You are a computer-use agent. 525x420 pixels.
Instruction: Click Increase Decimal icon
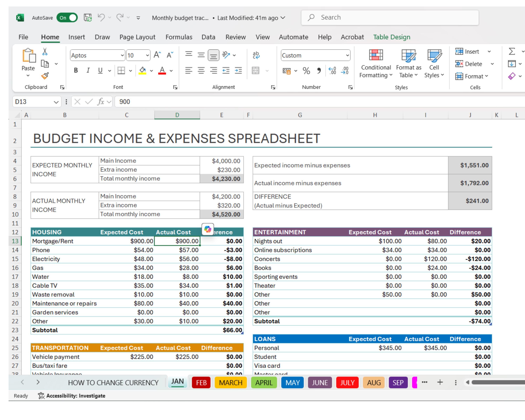(x=332, y=71)
